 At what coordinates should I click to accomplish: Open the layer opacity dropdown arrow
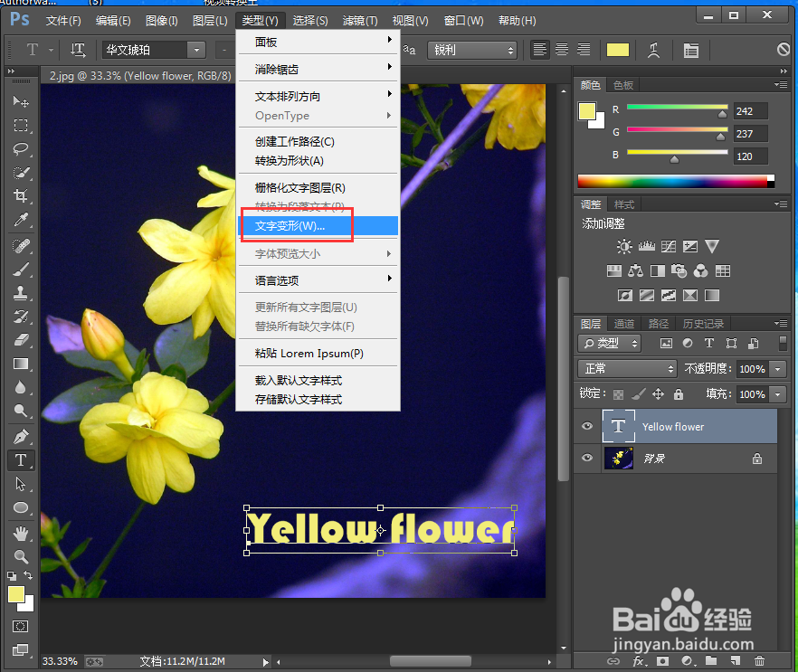[778, 369]
